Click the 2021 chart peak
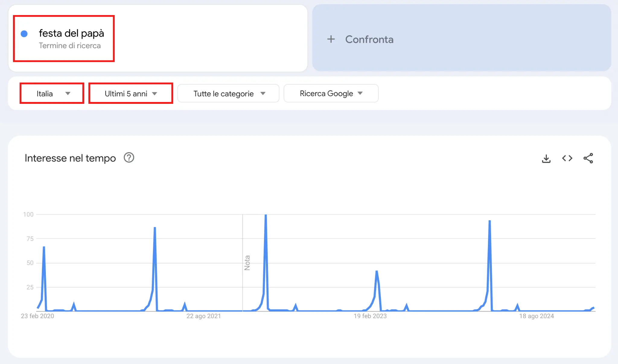The width and height of the screenshot is (618, 364). 155,228
